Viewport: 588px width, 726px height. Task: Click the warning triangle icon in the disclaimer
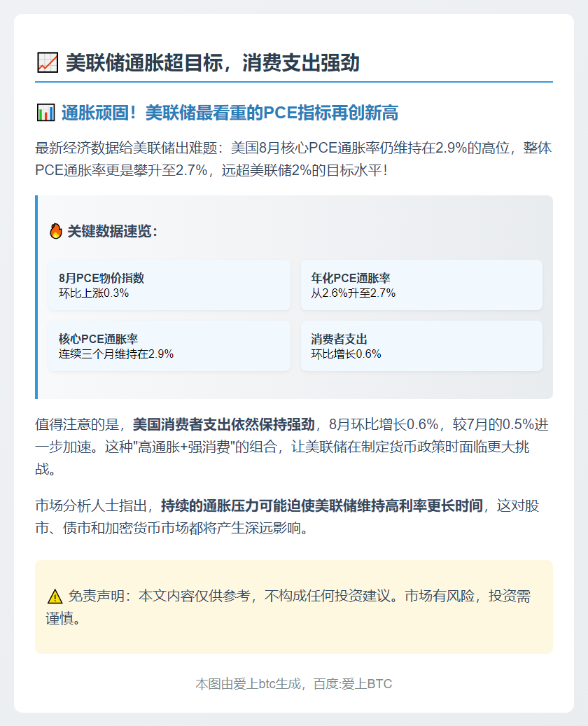53,595
